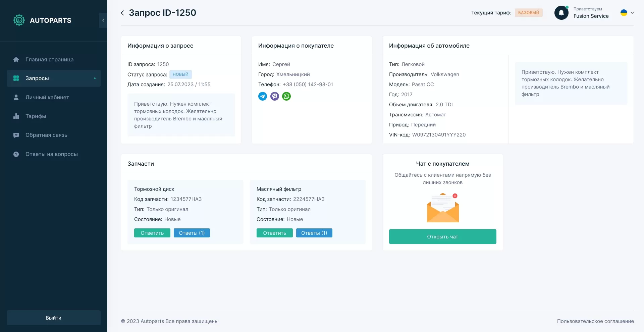
Task: Click the Тарифы bar chart icon
Action: coord(16,116)
